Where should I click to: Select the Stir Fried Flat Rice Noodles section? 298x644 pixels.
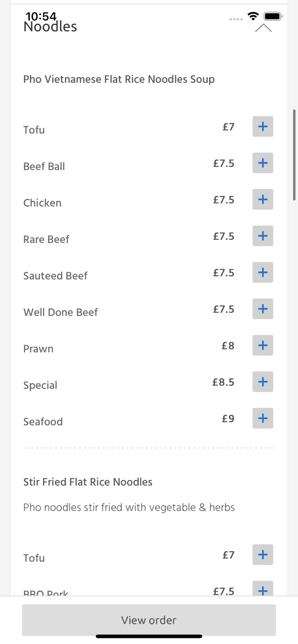(x=88, y=482)
